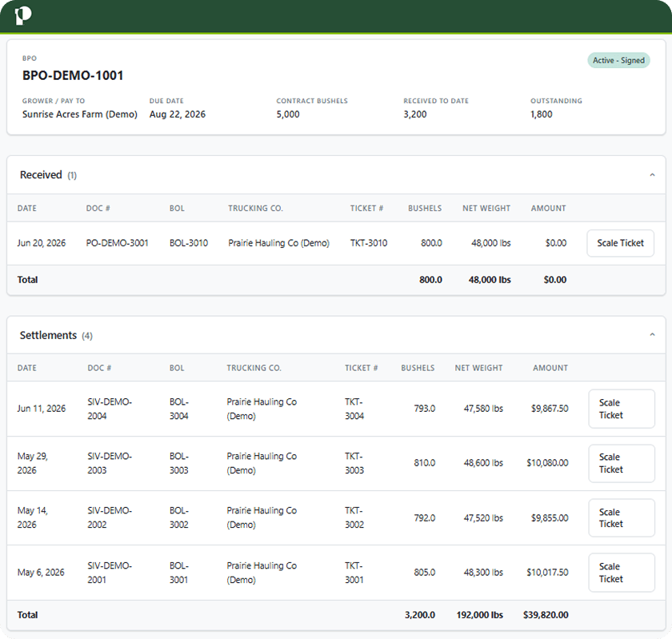Viewport: 672px width, 639px height.
Task: Click the Active - Signed status badge
Action: [x=618, y=61]
